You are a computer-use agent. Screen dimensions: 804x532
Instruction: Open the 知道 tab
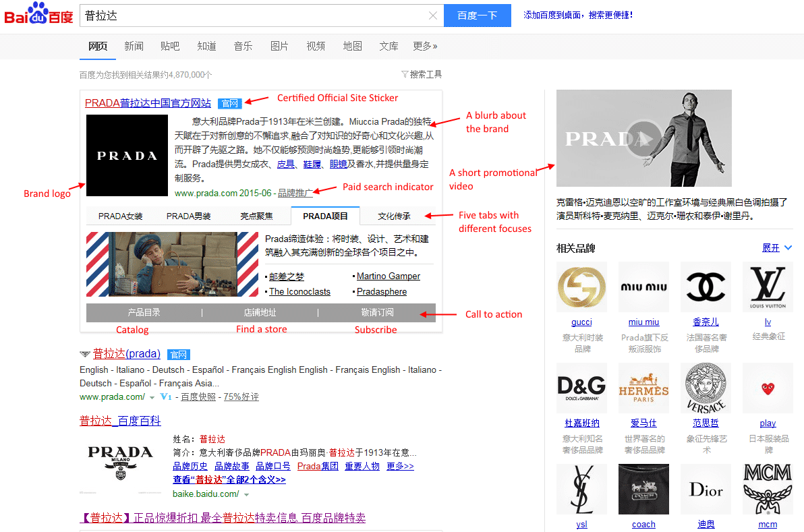pos(206,46)
